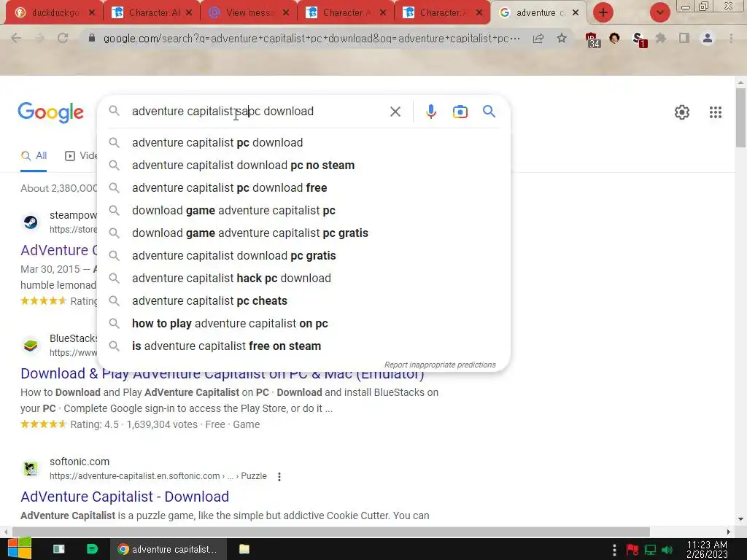
Task: Select suggestion adventure capitalist pc download
Action: [x=303, y=142]
